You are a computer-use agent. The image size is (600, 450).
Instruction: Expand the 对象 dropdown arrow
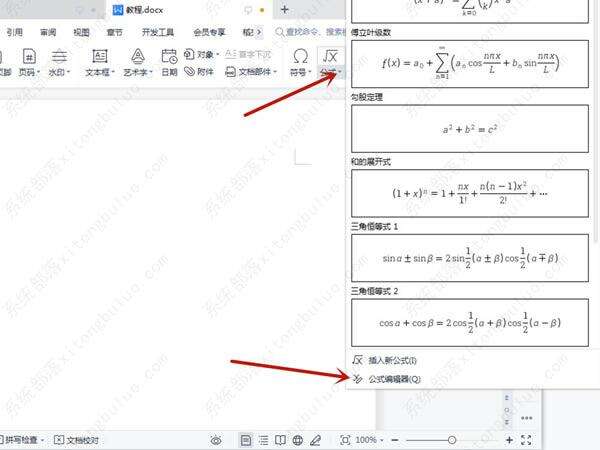click(x=217, y=55)
